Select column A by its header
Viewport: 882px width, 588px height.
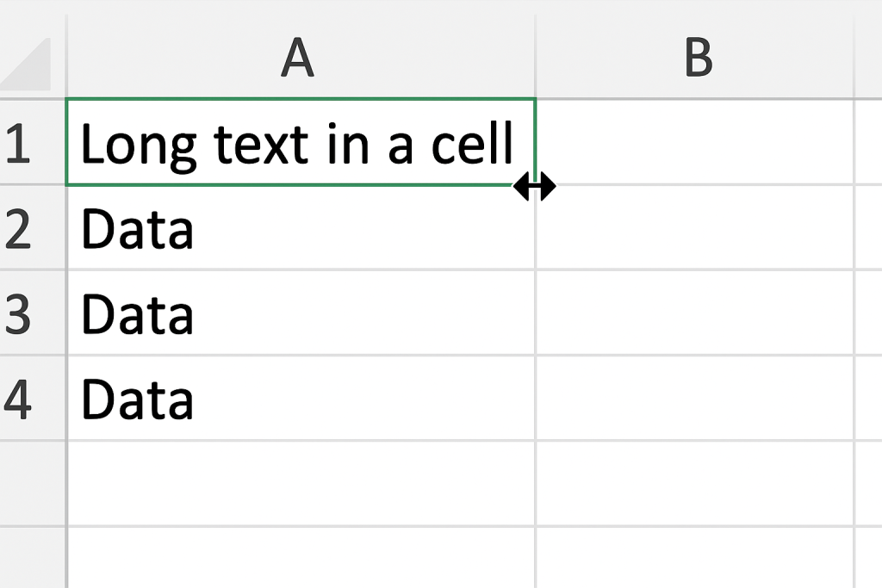[299, 59]
